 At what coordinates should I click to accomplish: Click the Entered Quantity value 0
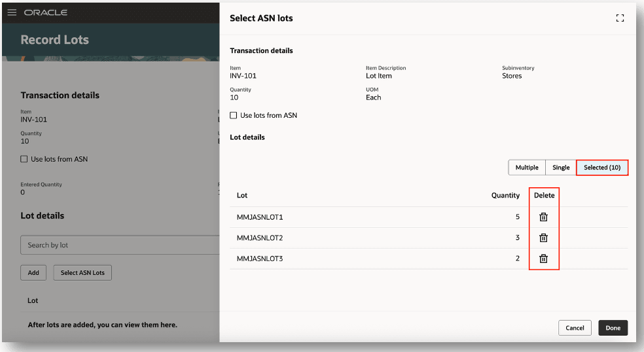point(23,192)
